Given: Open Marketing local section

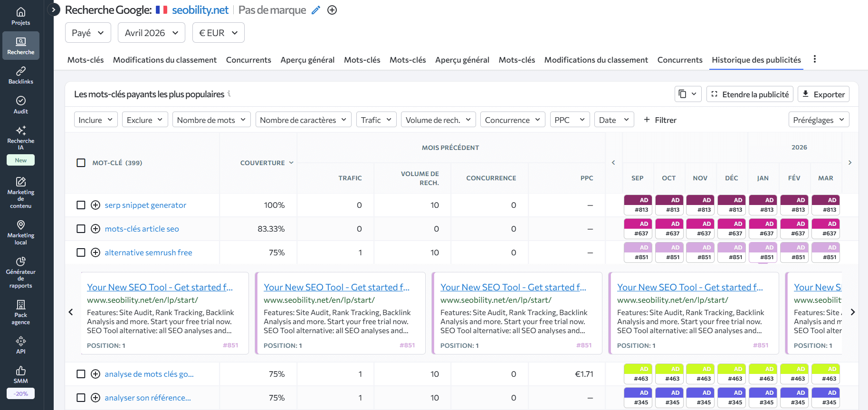Looking at the screenshot, I should (x=20, y=233).
